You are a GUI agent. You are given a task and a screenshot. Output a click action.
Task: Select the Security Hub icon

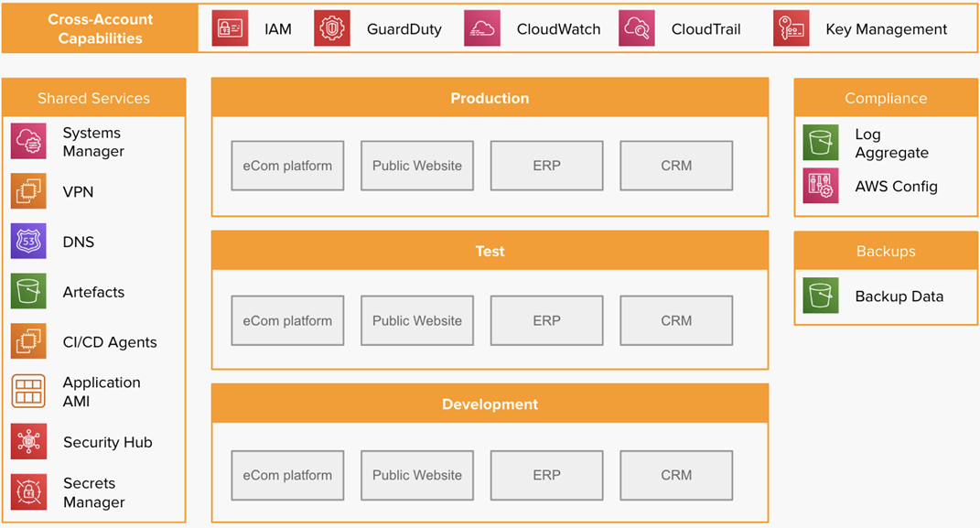click(28, 441)
